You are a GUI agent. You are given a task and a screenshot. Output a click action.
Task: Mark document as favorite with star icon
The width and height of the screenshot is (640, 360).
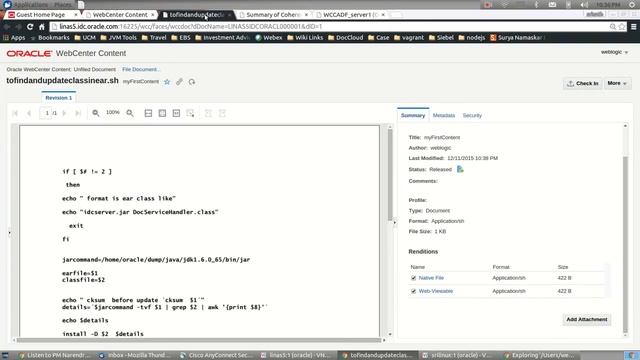(x=167, y=82)
